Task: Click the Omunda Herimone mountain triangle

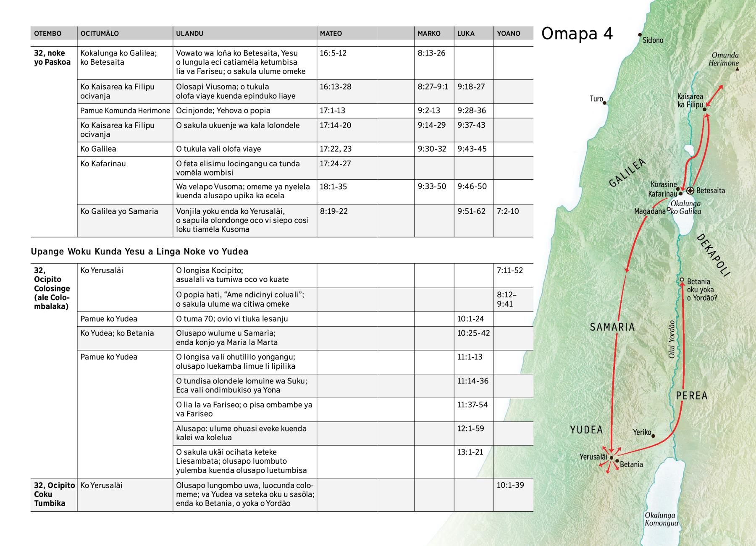Action: point(738,69)
